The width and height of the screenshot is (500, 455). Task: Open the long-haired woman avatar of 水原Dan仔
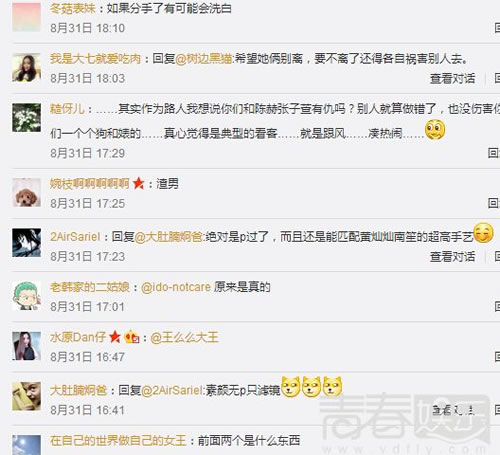point(27,346)
